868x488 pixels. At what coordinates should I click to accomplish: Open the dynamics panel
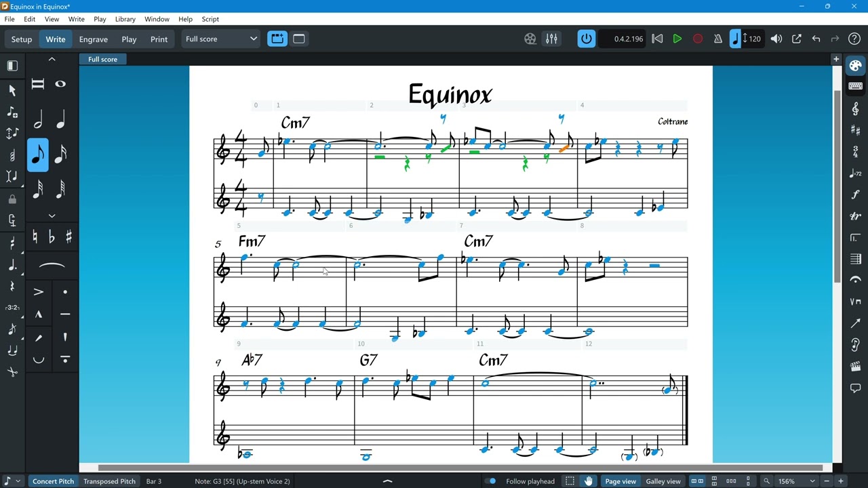tap(855, 195)
